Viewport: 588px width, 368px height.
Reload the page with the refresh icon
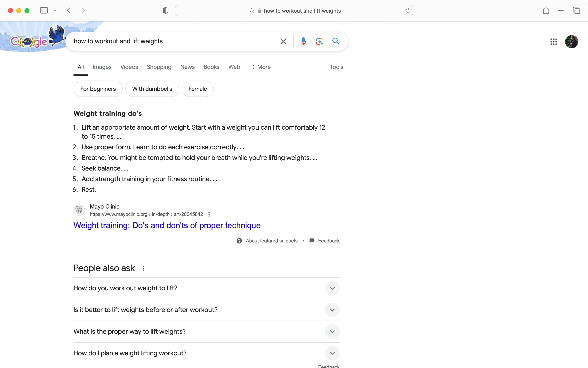tap(408, 11)
